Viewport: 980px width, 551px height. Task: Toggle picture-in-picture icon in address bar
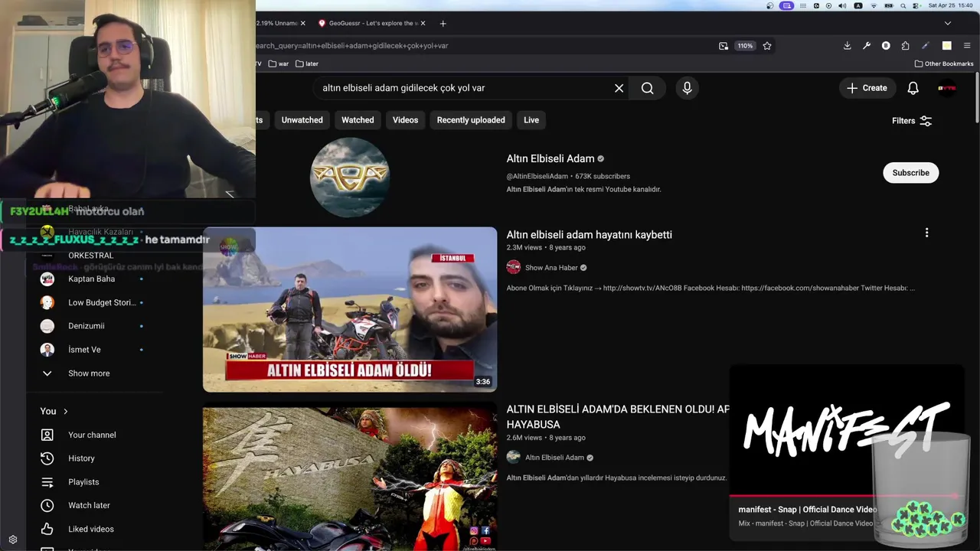pos(724,46)
